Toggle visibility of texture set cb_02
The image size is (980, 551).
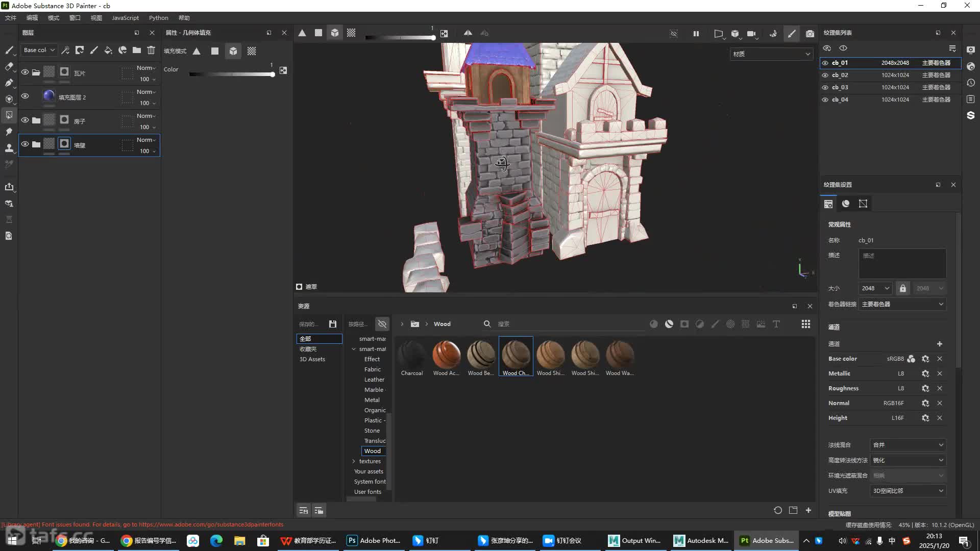(x=825, y=75)
